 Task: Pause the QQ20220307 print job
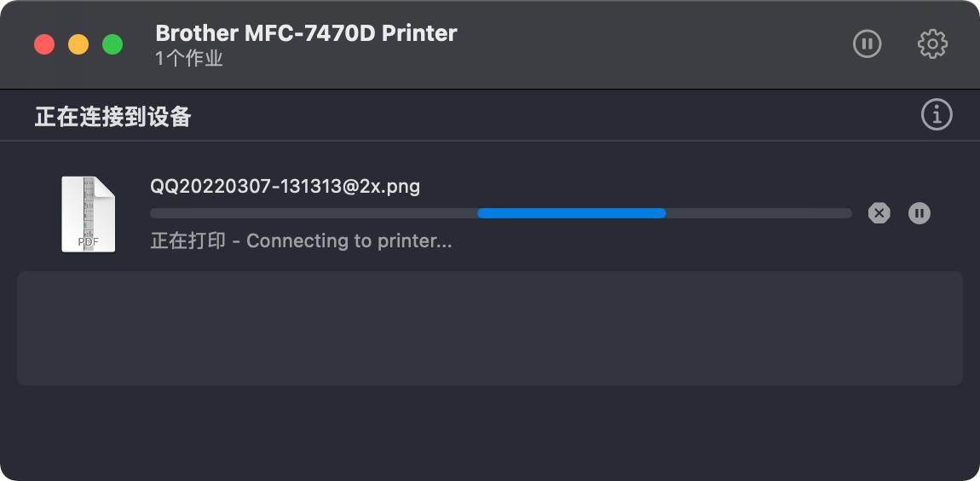click(x=919, y=213)
